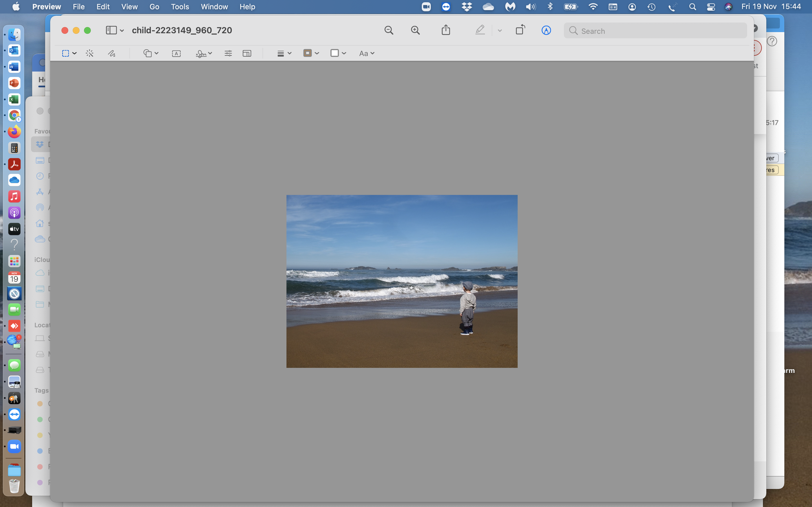Rotate the image with the Rotate icon
This screenshot has width=812, height=507.
pos(520,30)
